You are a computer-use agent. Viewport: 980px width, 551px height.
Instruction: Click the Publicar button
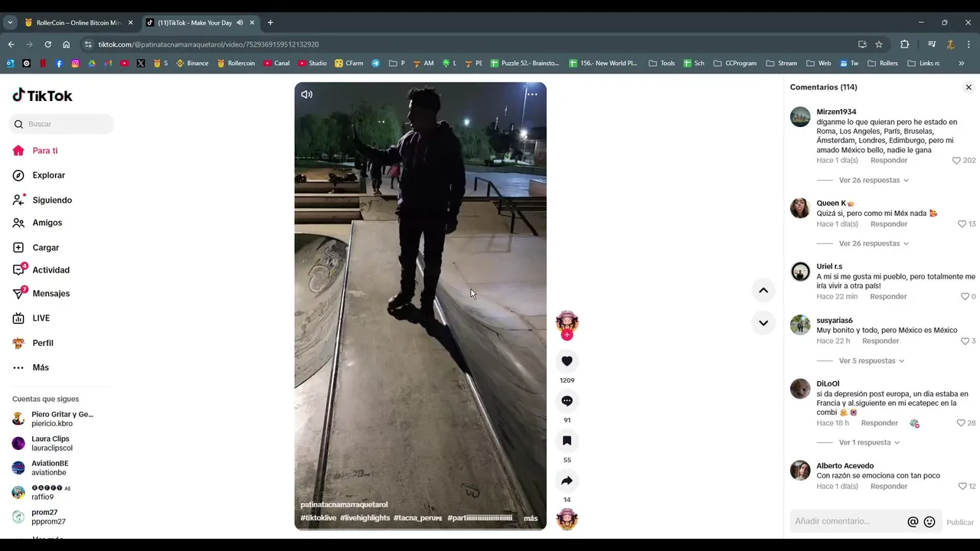coord(960,522)
